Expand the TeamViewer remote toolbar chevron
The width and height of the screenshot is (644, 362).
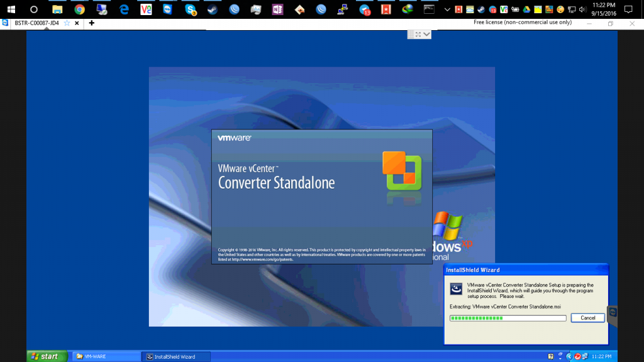click(427, 35)
